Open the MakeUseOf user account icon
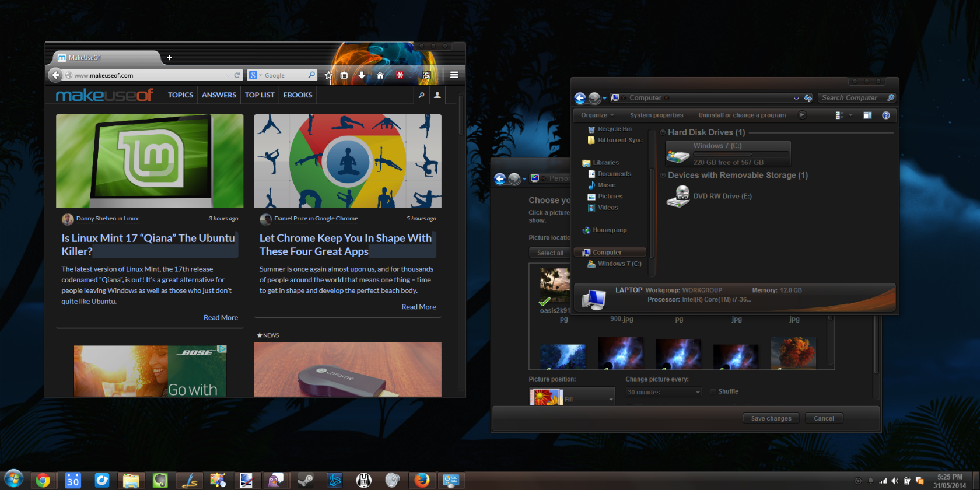Screen dimensions: 980x490 (437, 95)
